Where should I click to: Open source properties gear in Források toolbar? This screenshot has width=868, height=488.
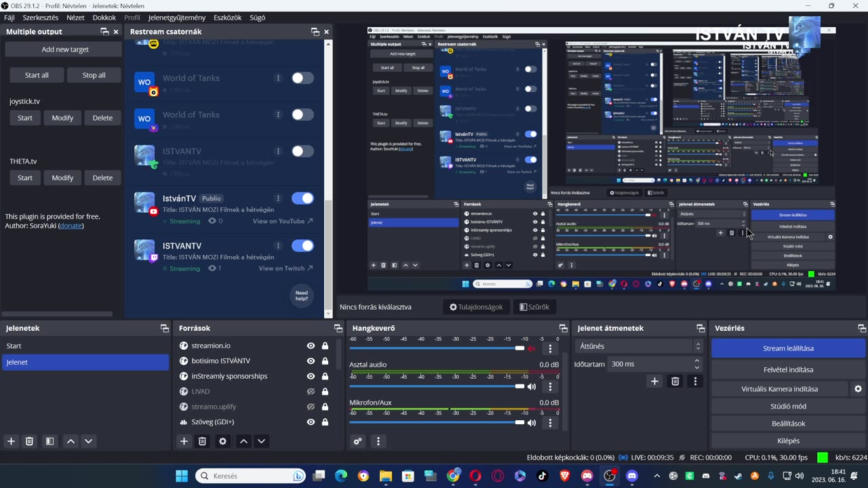coord(222,441)
